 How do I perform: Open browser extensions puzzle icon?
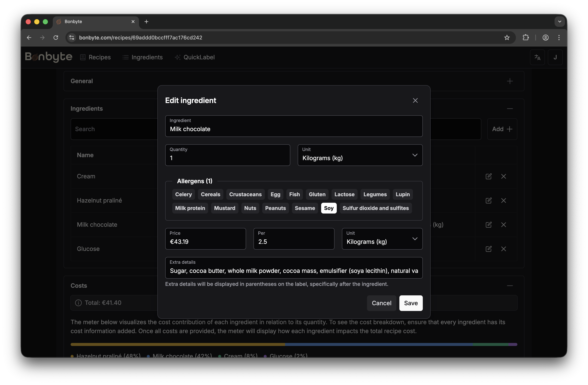click(526, 38)
